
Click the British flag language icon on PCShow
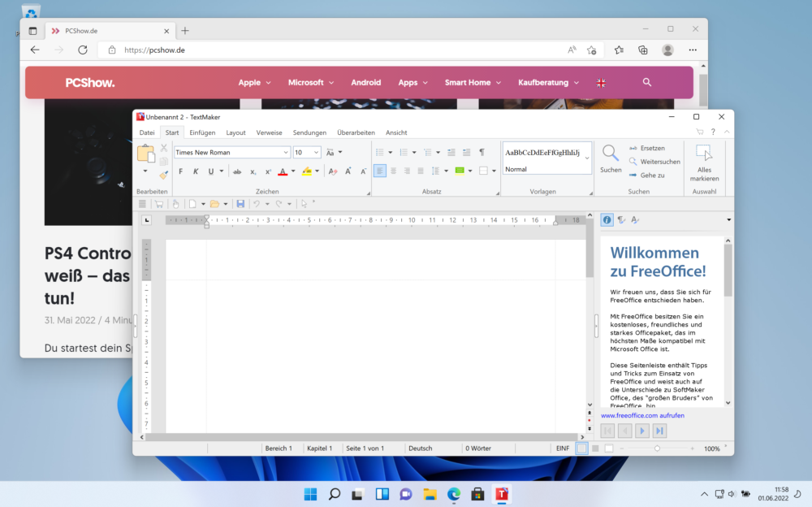tap(601, 83)
